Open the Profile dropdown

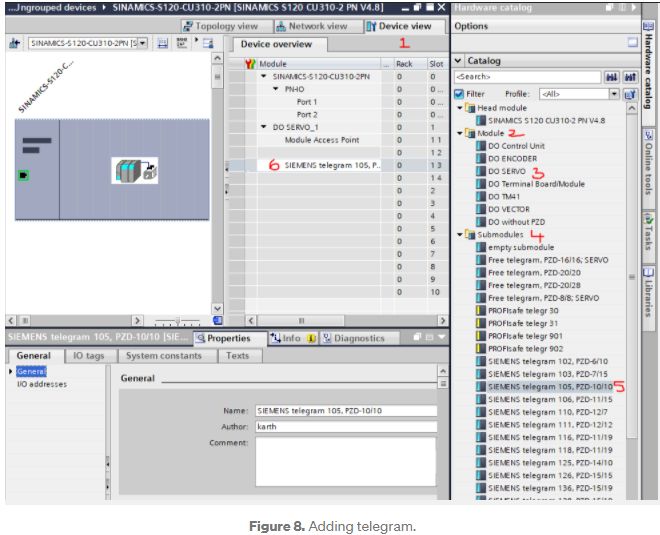pos(614,94)
